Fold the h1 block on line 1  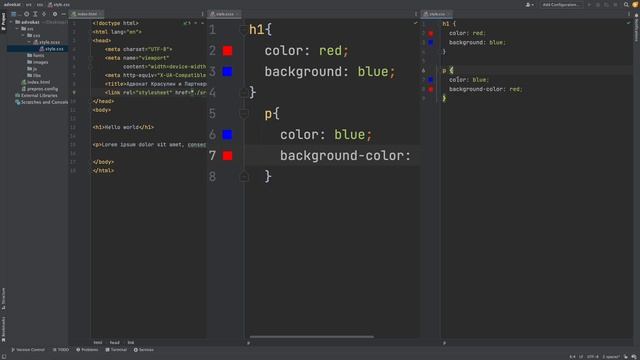click(x=244, y=30)
